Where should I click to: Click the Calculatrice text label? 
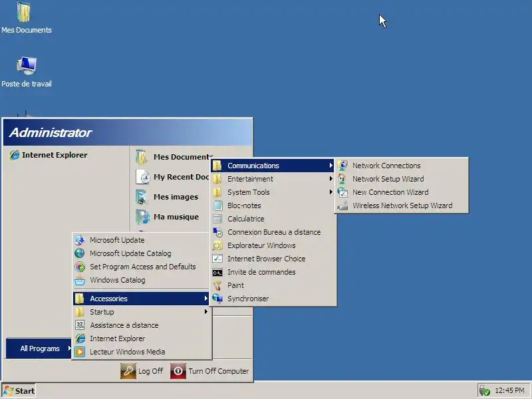(245, 219)
